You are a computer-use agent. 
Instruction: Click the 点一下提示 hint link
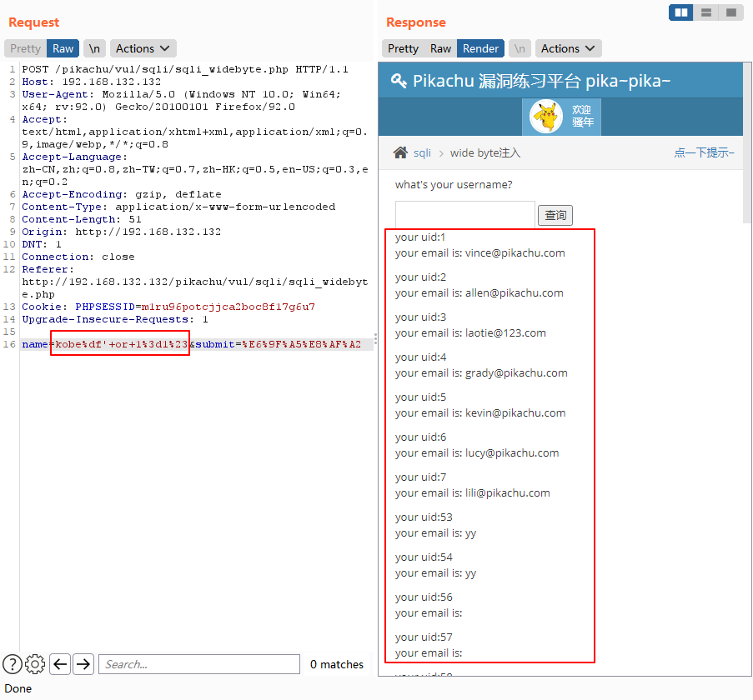point(704,152)
